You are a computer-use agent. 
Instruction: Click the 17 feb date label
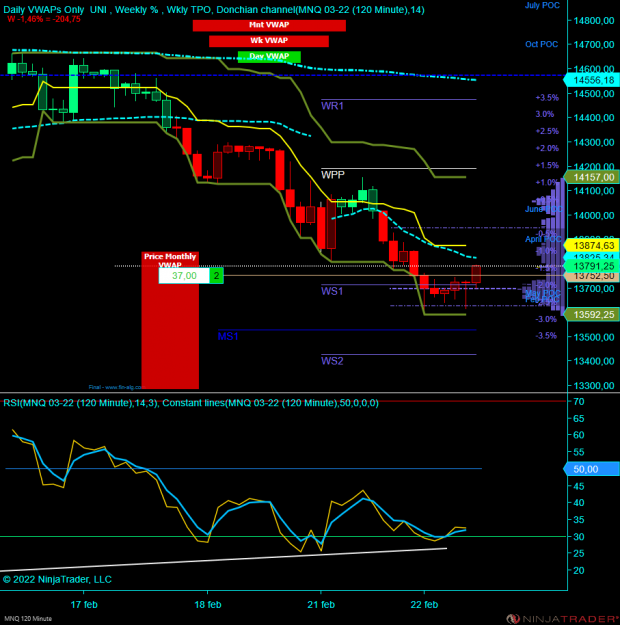click(84, 604)
